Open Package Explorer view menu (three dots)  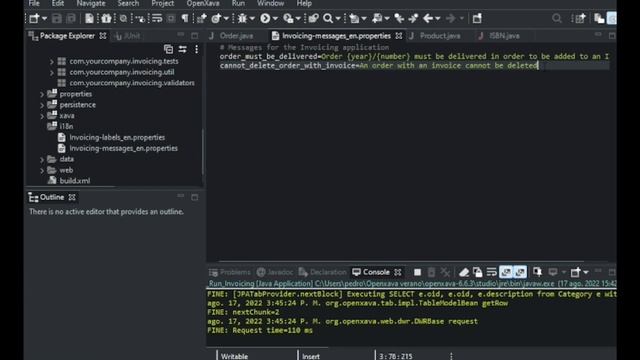point(196,49)
